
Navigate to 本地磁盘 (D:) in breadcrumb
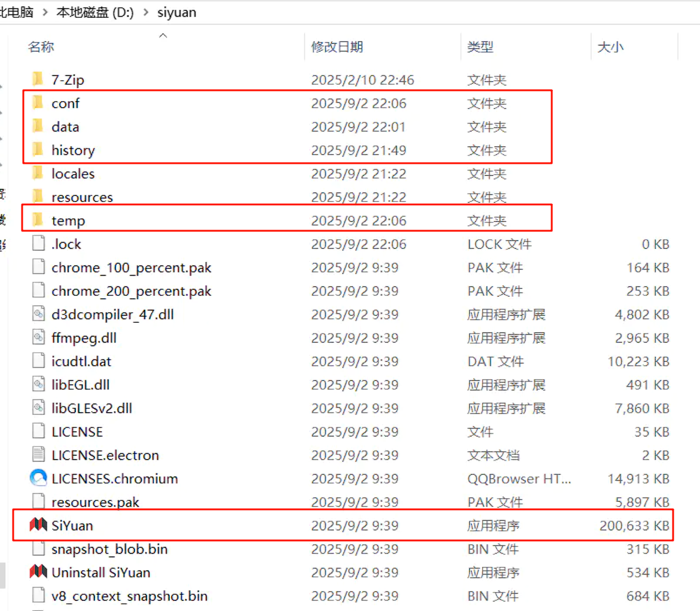95,12
